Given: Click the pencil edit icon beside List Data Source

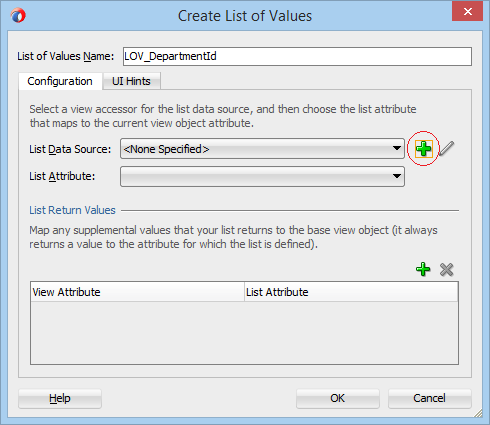Looking at the screenshot, I should click(446, 148).
